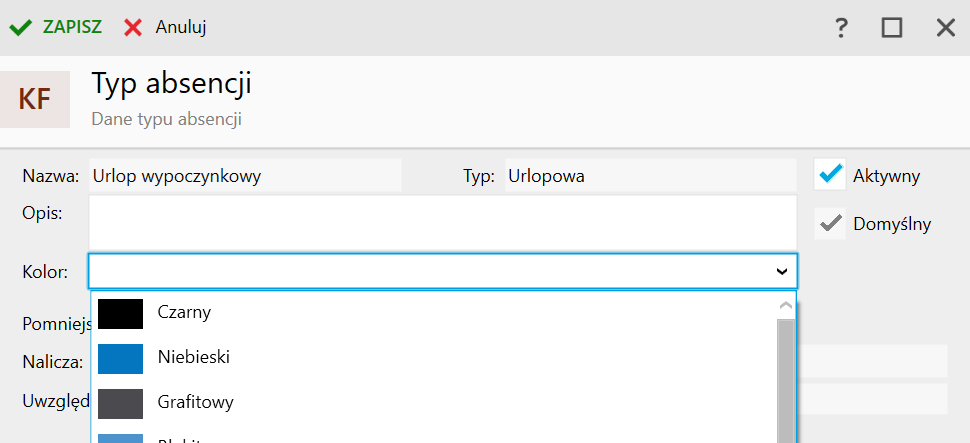
Task: Collapse the Kolor dropdown arrow
Action: 781,271
